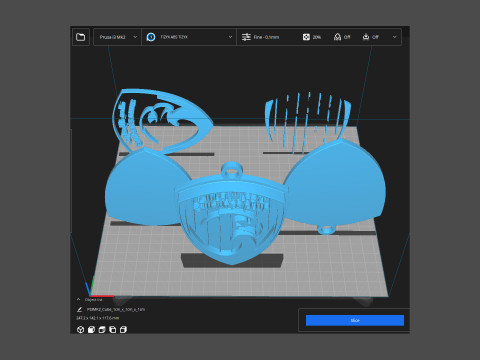
Task: Open the Prusa i3 Mk2 printer dropdown
Action: (x=117, y=37)
